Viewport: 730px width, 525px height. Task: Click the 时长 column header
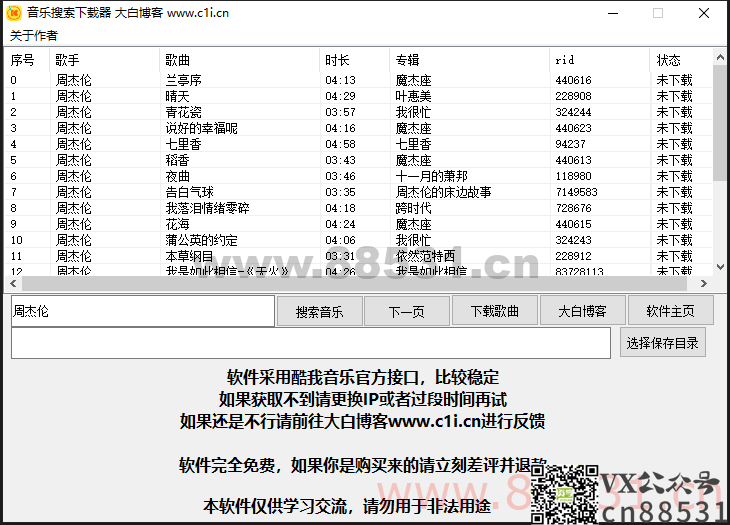(354, 61)
